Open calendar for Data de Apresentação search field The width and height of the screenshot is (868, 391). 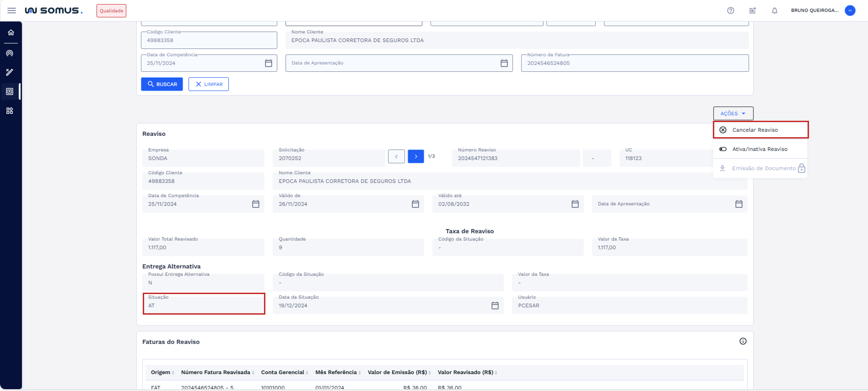[x=504, y=63]
